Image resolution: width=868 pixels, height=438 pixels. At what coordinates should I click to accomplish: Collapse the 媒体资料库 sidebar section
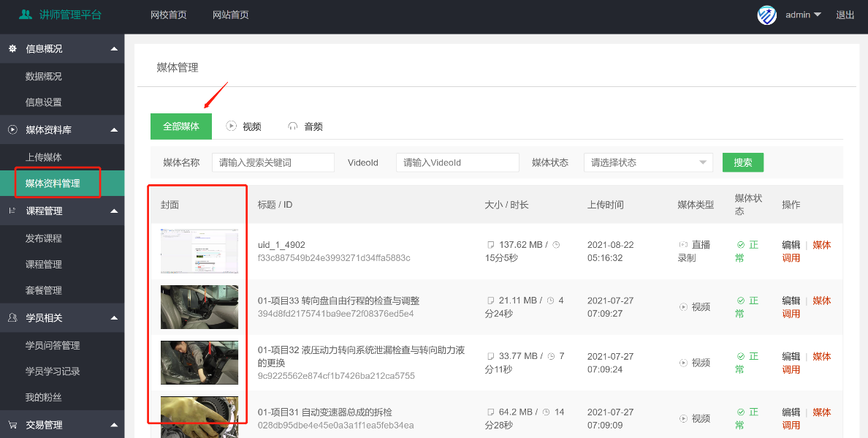[114, 129]
